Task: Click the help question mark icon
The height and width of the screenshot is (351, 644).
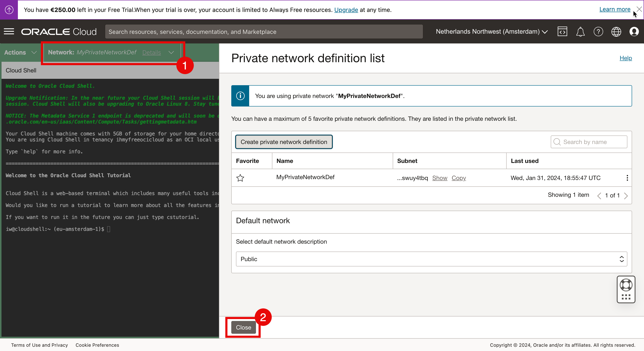Action: tap(598, 32)
